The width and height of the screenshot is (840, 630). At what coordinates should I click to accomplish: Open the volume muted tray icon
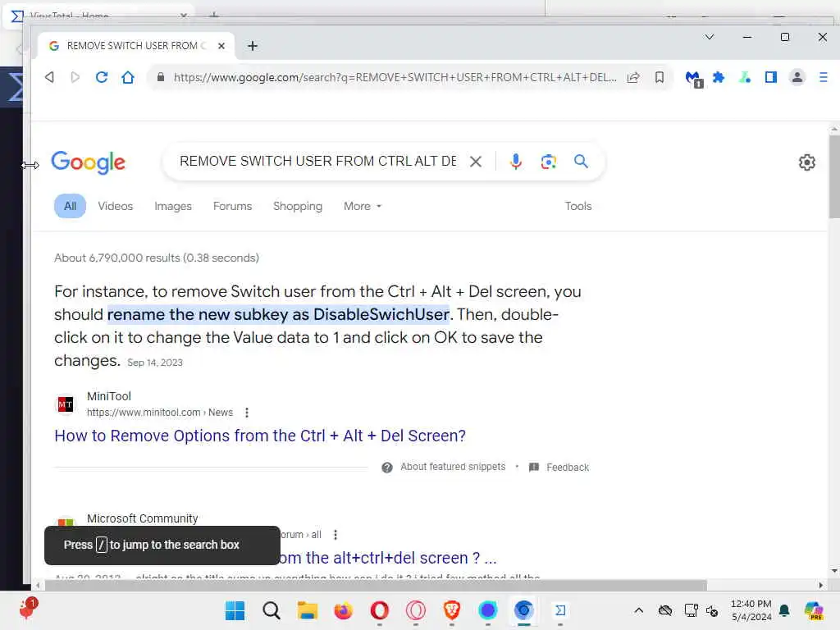point(712,610)
